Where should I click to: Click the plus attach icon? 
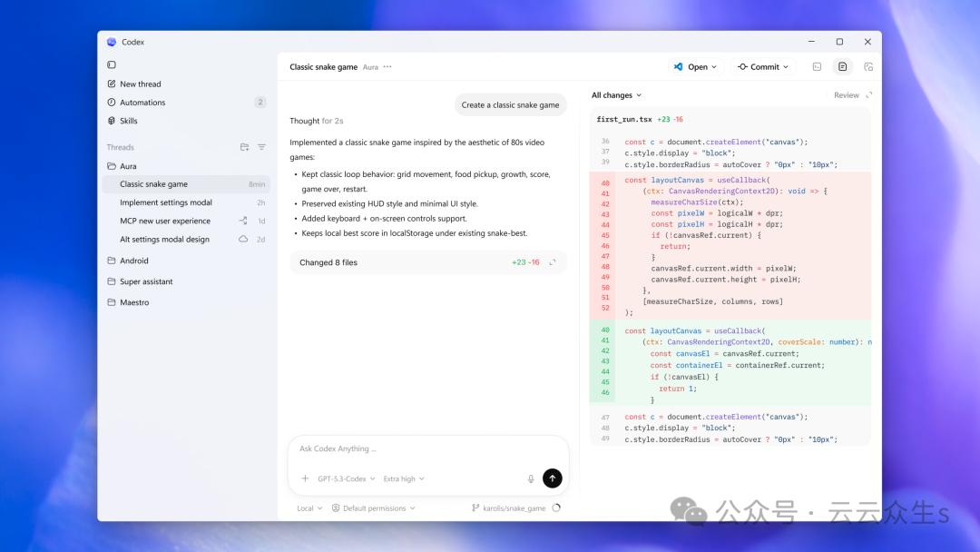pyautogui.click(x=305, y=478)
